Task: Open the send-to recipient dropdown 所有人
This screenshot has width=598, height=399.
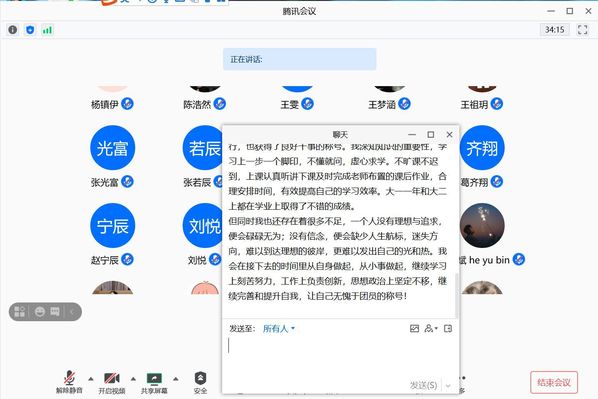Action: [279, 328]
